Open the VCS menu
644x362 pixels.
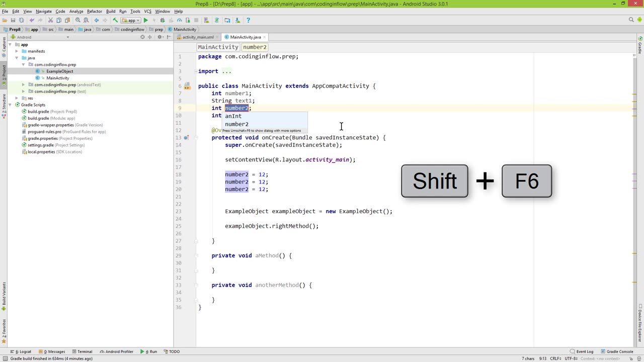coord(148,11)
